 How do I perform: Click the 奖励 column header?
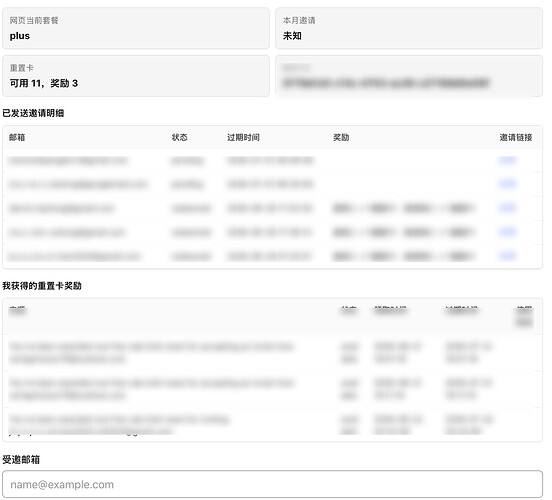tap(341, 137)
